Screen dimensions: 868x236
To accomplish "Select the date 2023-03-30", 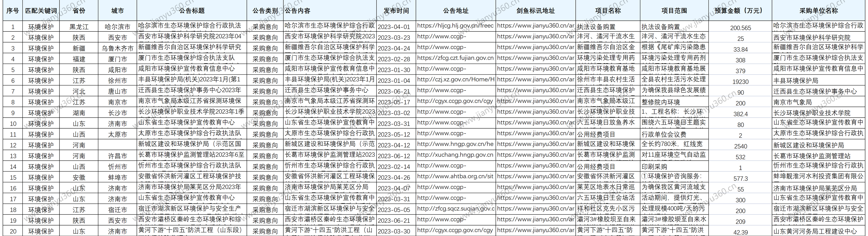I will point(394,232).
